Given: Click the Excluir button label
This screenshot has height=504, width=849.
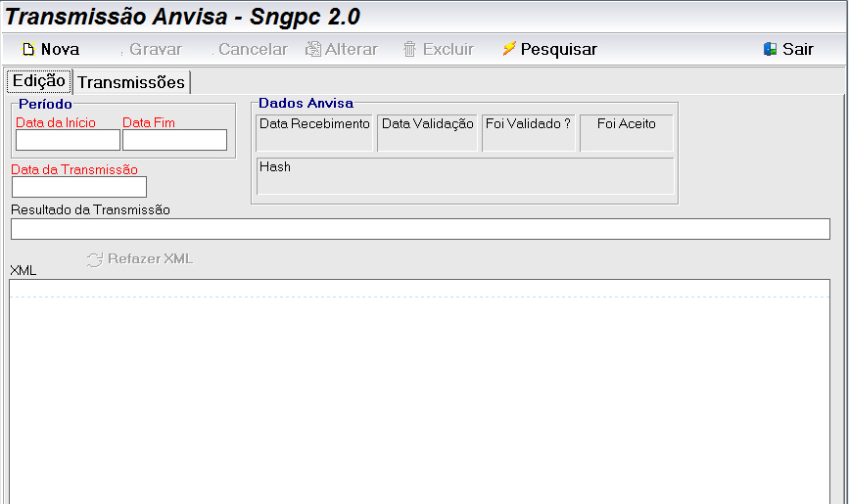Looking at the screenshot, I should coord(448,49).
